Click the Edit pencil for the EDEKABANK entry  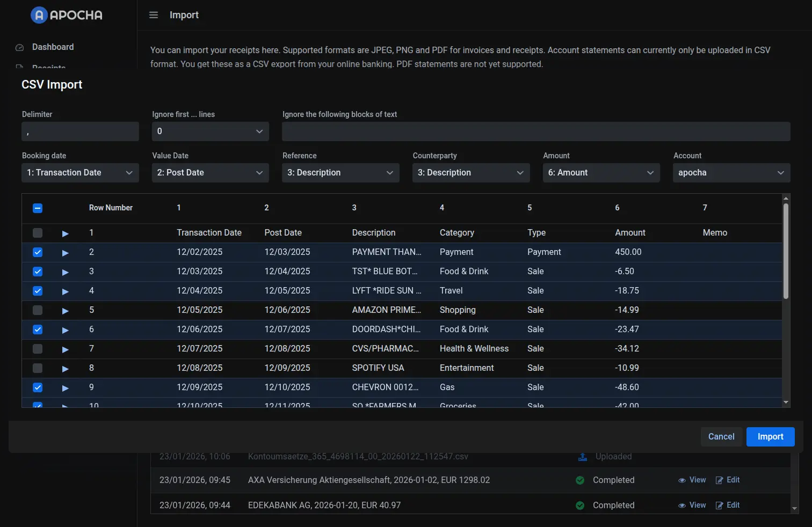coord(719,505)
